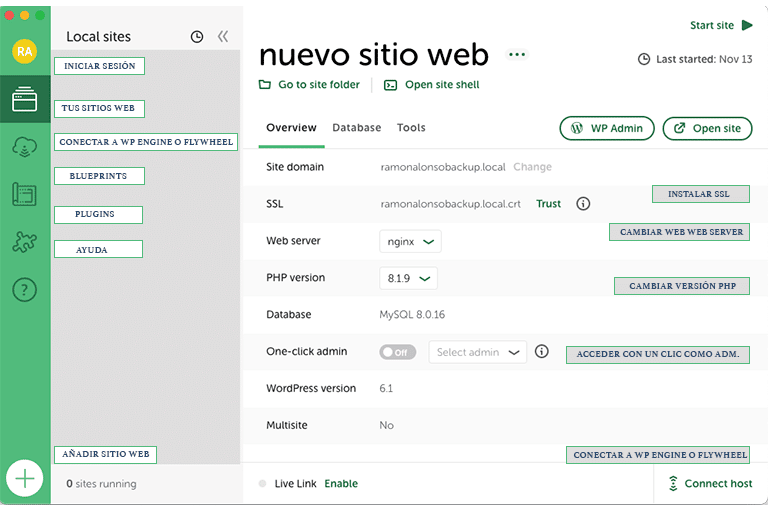Open recent sites clock icon
Image resolution: width=768 pixels, height=512 pixels.
pos(197,37)
